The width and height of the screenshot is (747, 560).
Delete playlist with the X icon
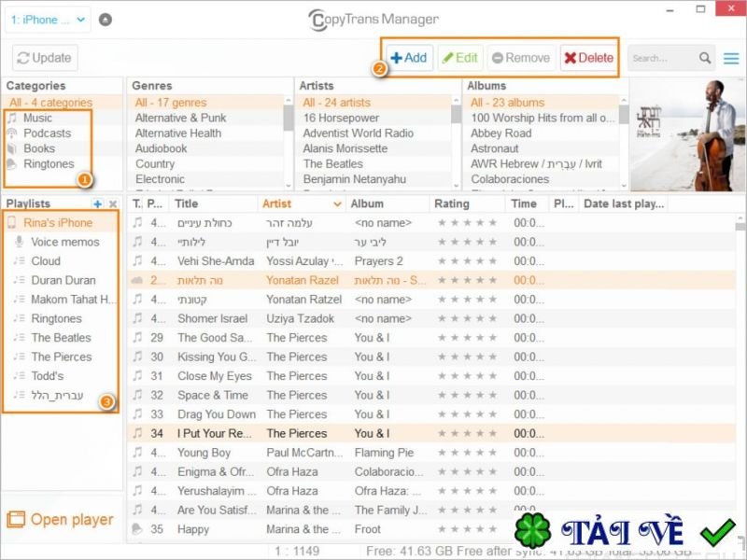113,203
